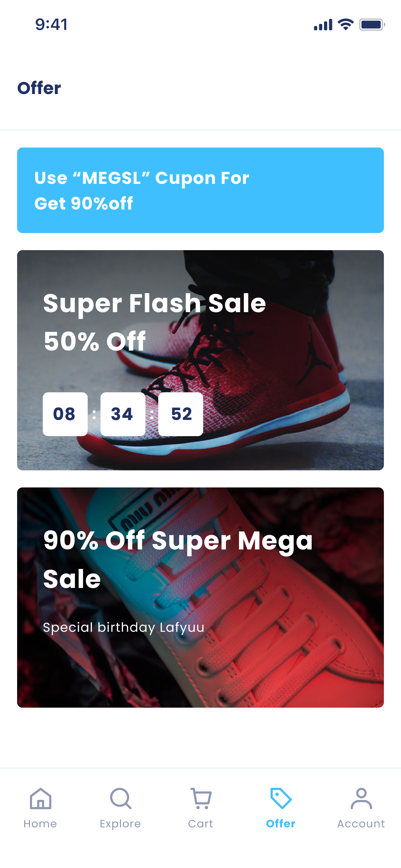
Task: Open the Account tab label
Action: tap(361, 824)
